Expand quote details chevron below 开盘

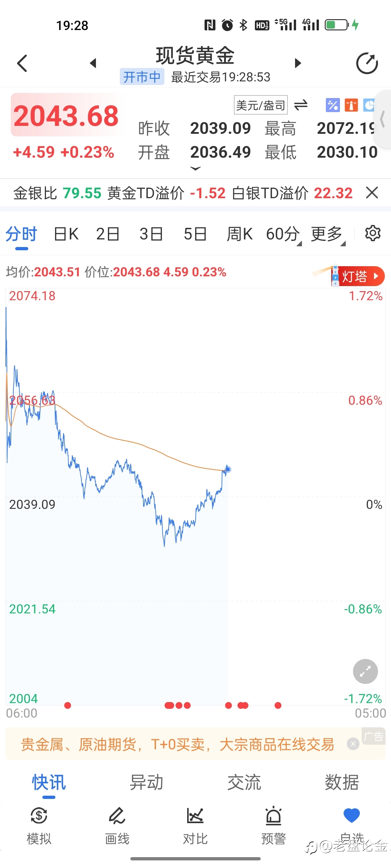click(x=195, y=168)
